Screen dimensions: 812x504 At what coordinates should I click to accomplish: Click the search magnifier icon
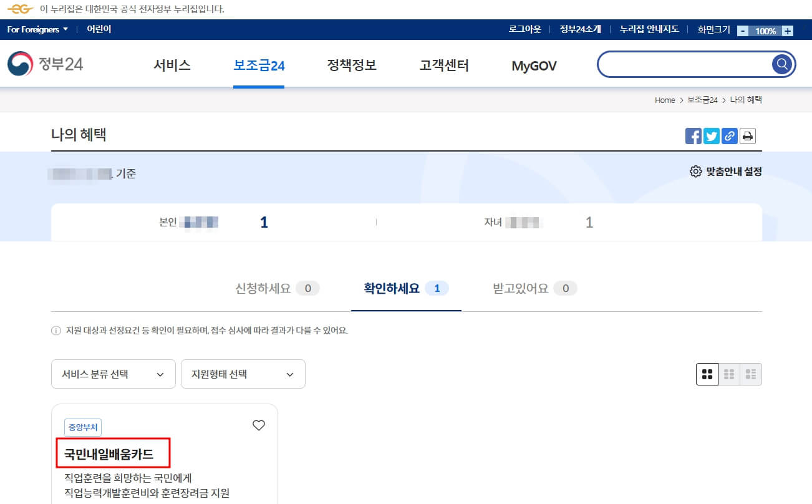tap(782, 64)
